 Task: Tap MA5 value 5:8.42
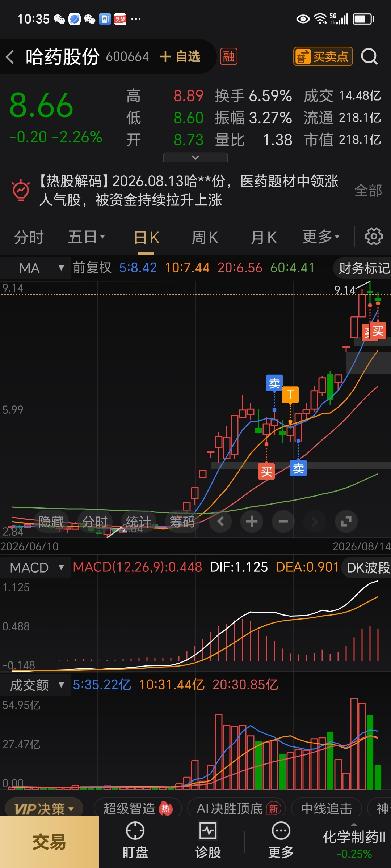click(138, 268)
